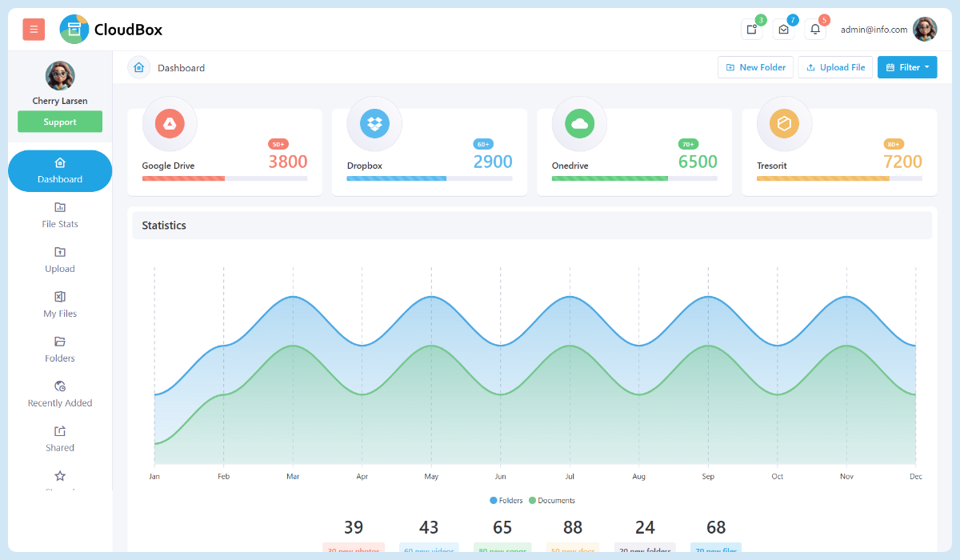This screenshot has height=560, width=960.
Task: Click the New Folder button
Action: coord(755,67)
